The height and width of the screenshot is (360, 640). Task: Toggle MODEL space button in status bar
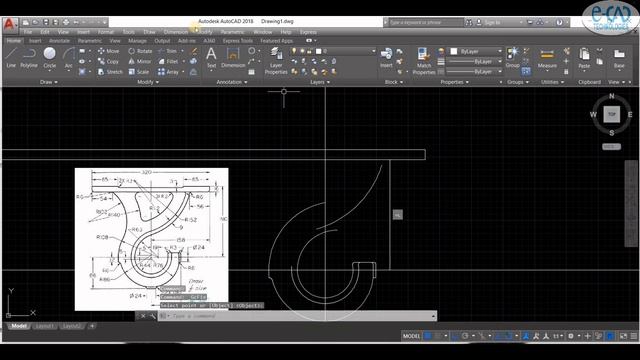coord(411,336)
